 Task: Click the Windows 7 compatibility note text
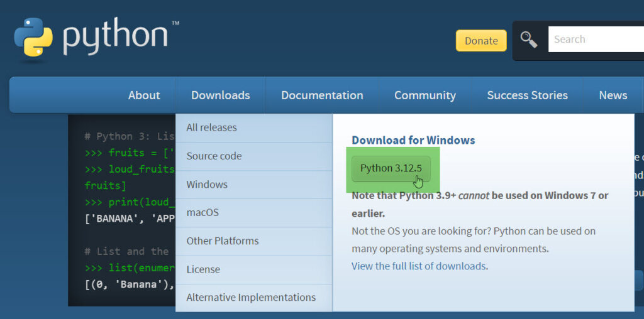coord(480,204)
